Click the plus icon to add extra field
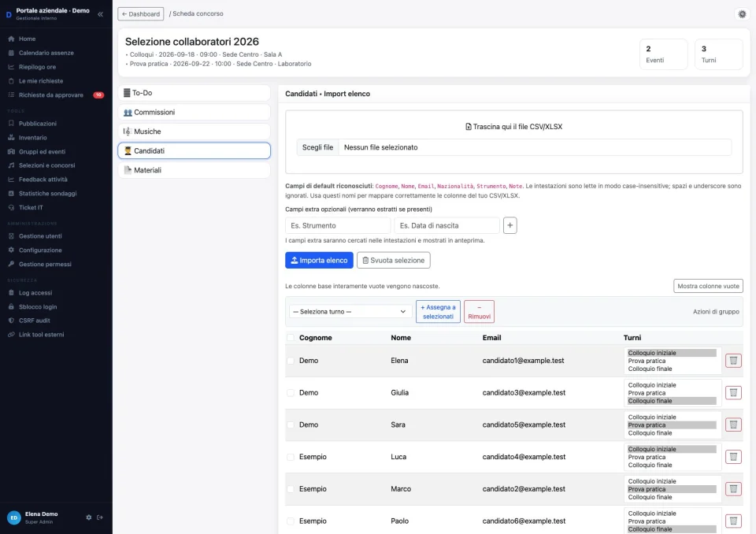The image size is (756, 534). coord(510,225)
